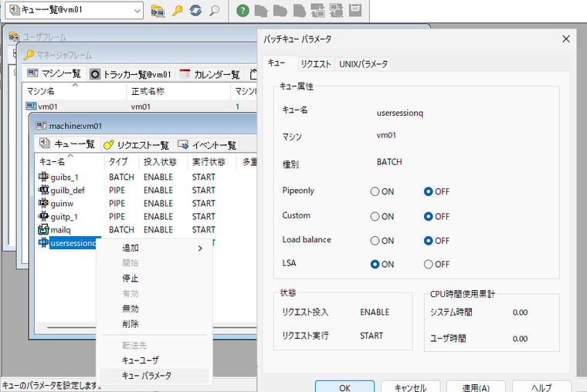Select the キュー一覧 tab in machine:vm01
The image size is (587, 392).
(67, 144)
